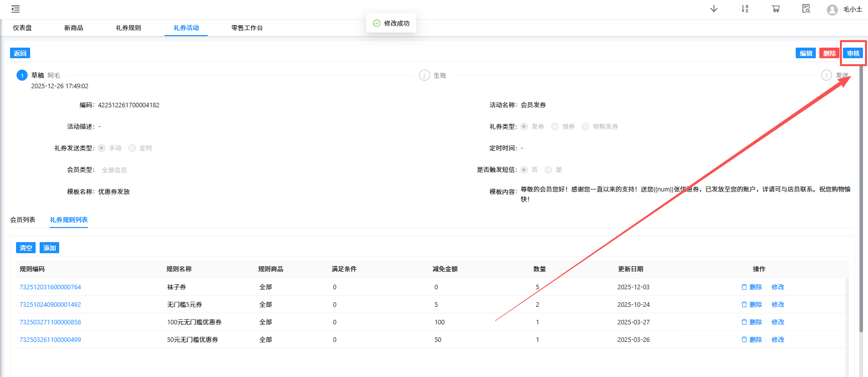Click the 减免金额 column header
This screenshot has height=377, width=868.
click(x=445, y=269)
